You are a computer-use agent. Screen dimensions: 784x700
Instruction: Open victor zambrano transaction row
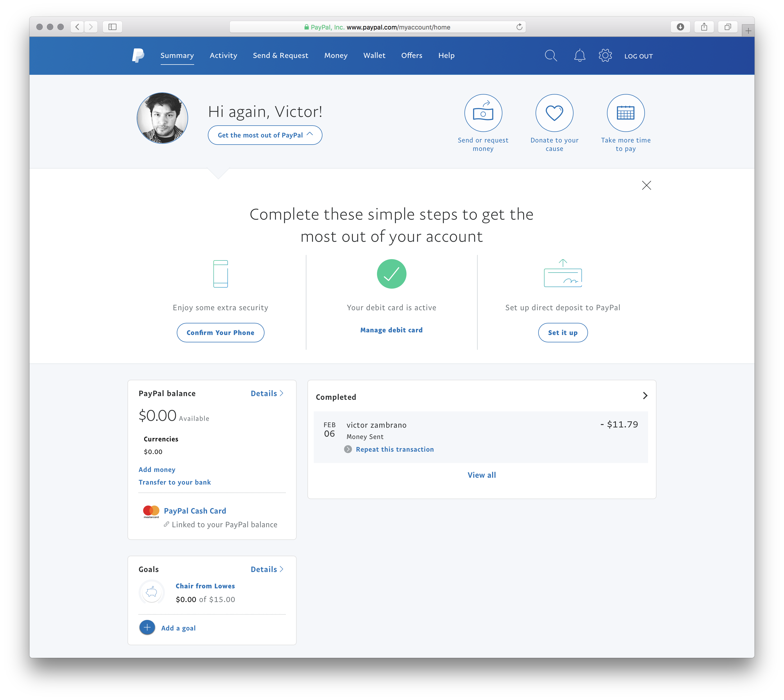481,437
